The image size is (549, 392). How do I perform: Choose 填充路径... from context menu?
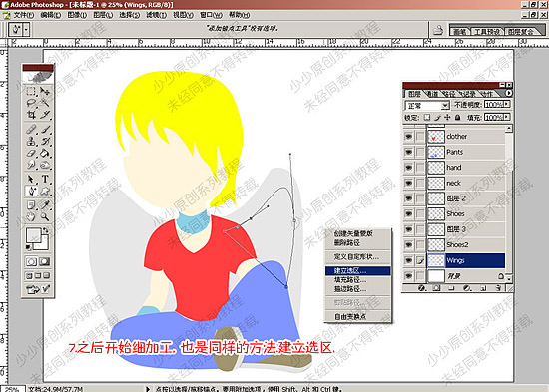[x=357, y=280]
